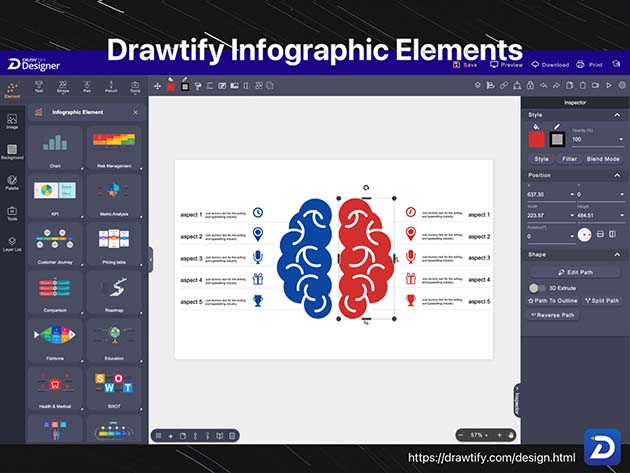Viewport: 630px width, 473px height.
Task: Click the share icon after Print
Action: coord(616,64)
